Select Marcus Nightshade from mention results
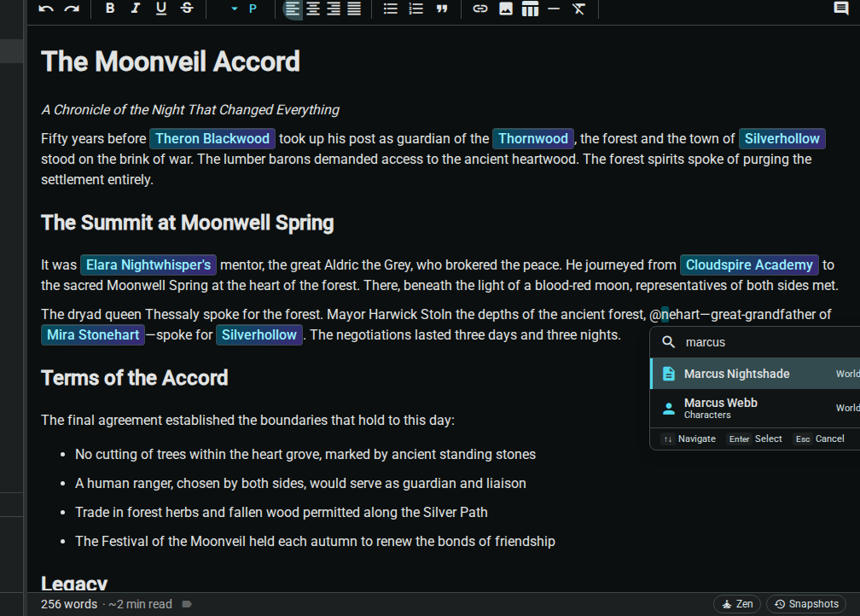860x616 pixels. (755, 374)
